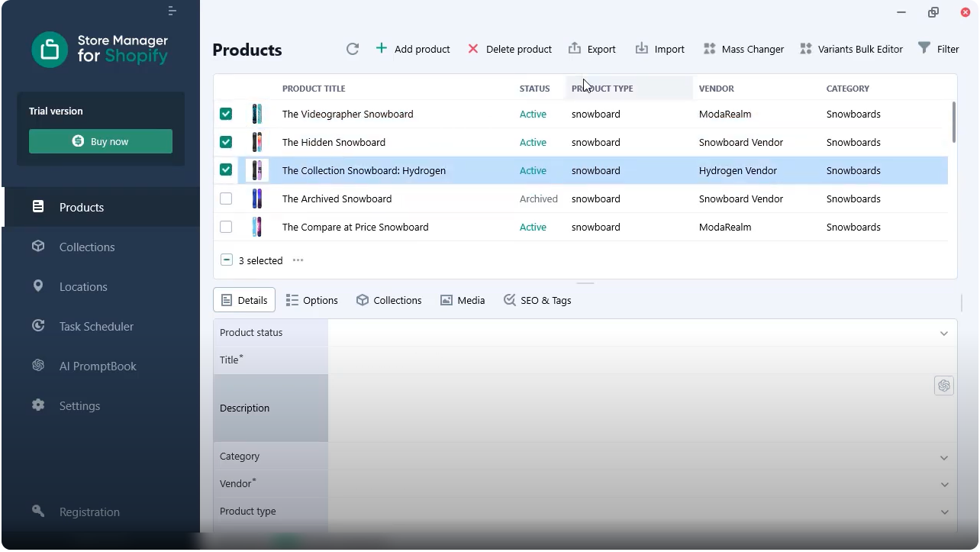Click Collection Snowboard: Hydrogen thumbnail

[x=257, y=170]
